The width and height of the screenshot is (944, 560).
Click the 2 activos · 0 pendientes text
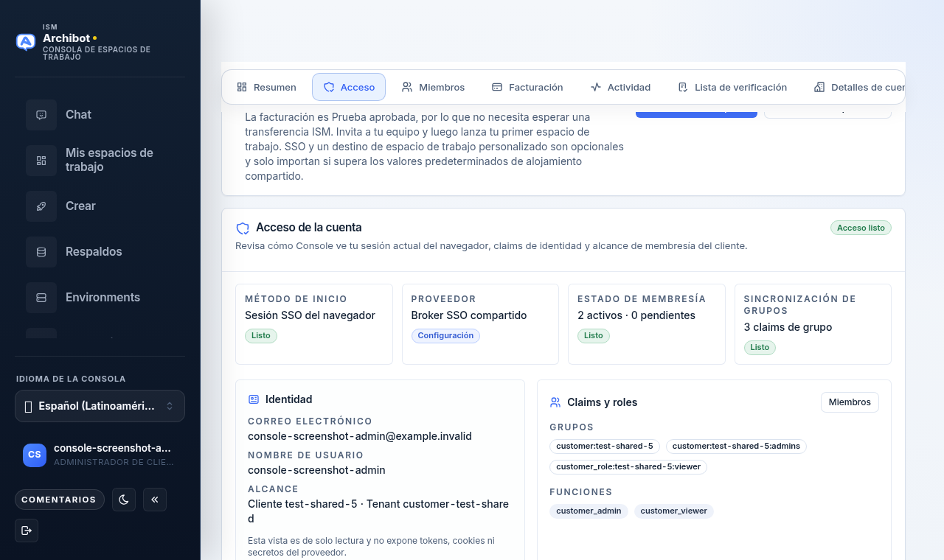tap(636, 315)
